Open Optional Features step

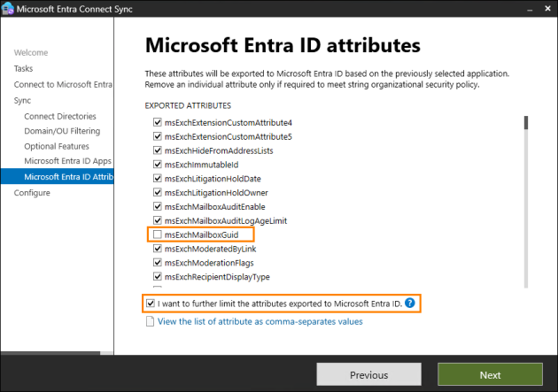(x=57, y=146)
